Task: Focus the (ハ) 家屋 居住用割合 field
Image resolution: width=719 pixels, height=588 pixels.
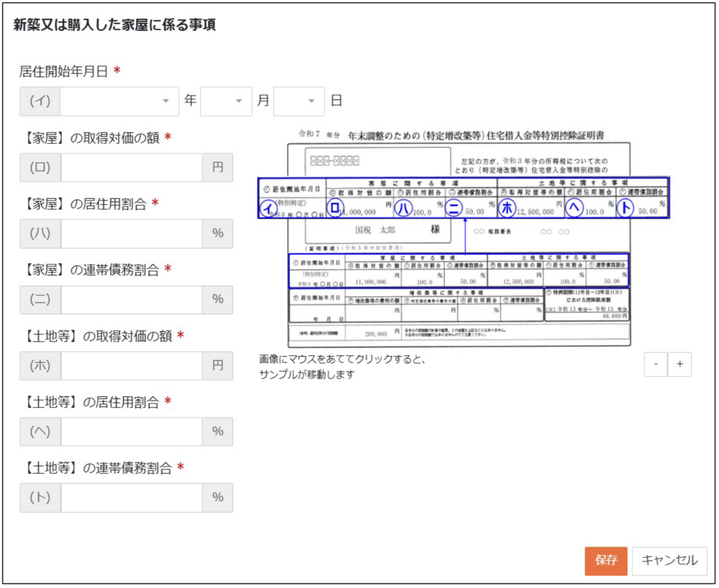Action: click(x=131, y=233)
